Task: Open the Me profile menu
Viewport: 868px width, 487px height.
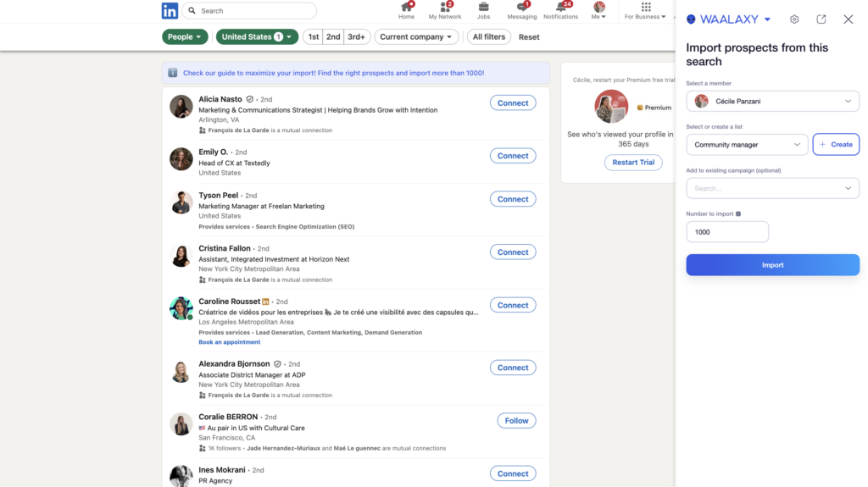Action: tap(599, 10)
